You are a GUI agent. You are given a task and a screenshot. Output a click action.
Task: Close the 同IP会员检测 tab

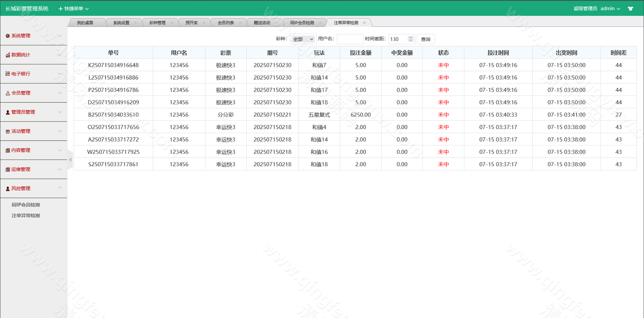click(320, 23)
